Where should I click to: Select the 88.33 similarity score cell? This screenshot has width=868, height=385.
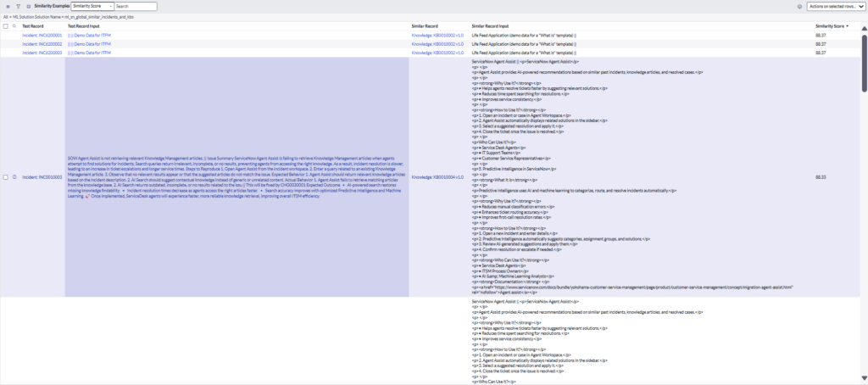pos(821,177)
